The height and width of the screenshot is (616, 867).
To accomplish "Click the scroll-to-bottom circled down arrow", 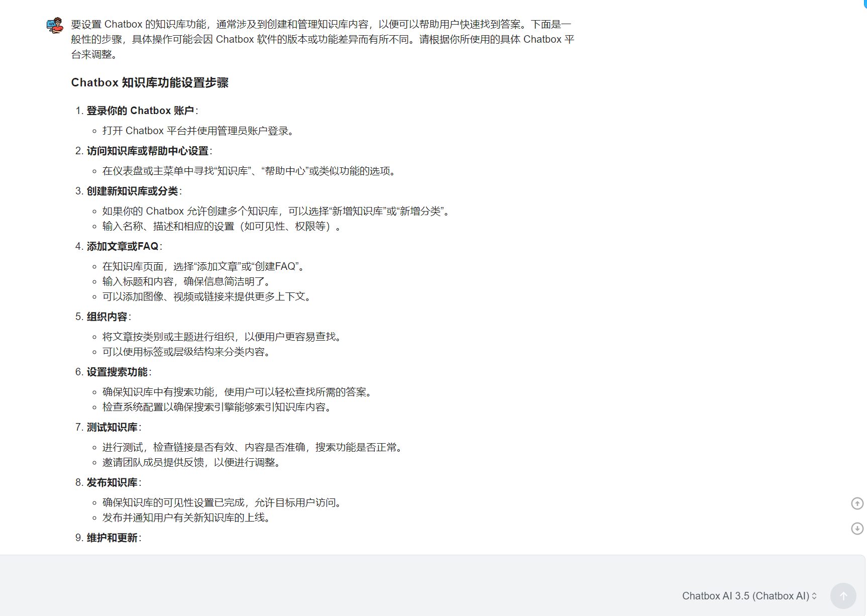I will click(857, 529).
